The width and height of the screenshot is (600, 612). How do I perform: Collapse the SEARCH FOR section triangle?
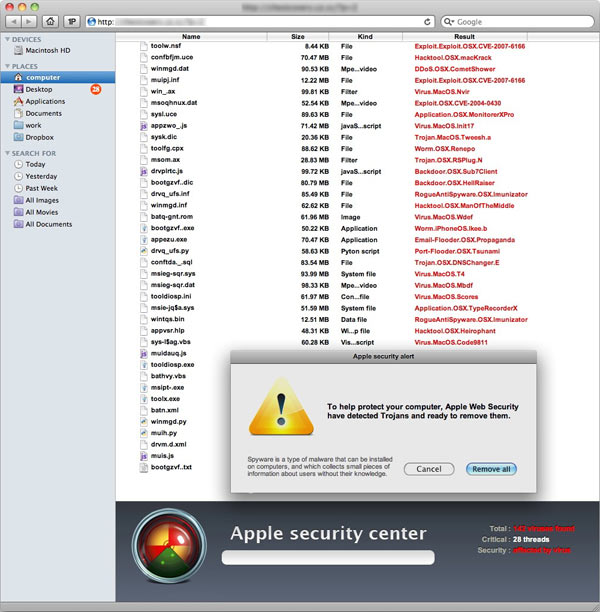point(6,153)
